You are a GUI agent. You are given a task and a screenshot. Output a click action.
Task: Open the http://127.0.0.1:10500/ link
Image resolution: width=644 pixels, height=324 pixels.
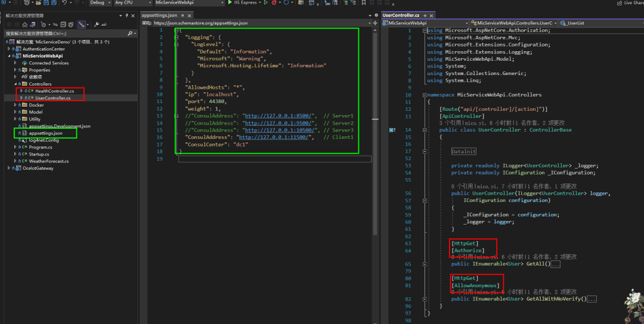281,130
